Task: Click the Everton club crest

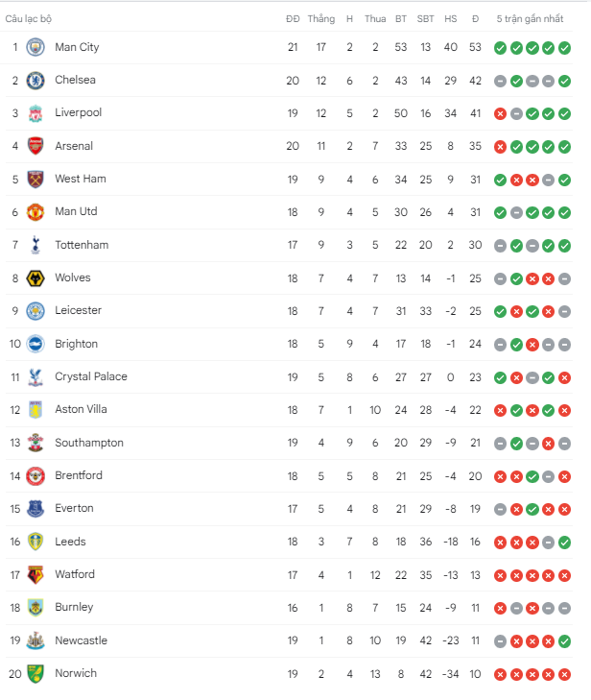Action: [35, 509]
